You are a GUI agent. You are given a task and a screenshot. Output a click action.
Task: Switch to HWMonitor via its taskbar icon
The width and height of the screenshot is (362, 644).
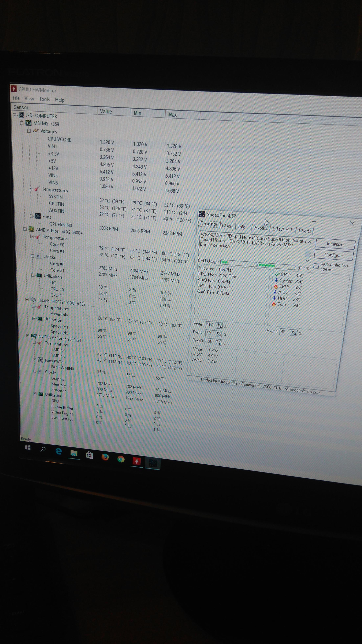(x=137, y=461)
